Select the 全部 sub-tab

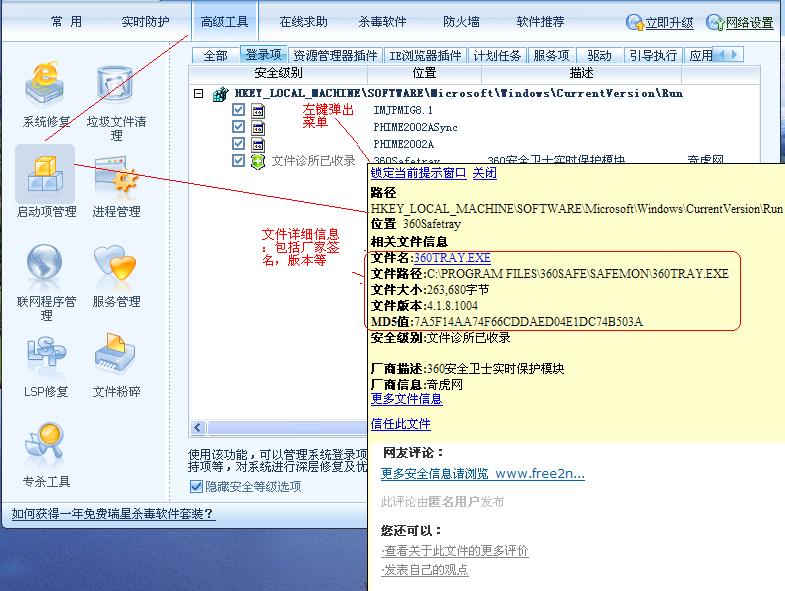(215, 55)
